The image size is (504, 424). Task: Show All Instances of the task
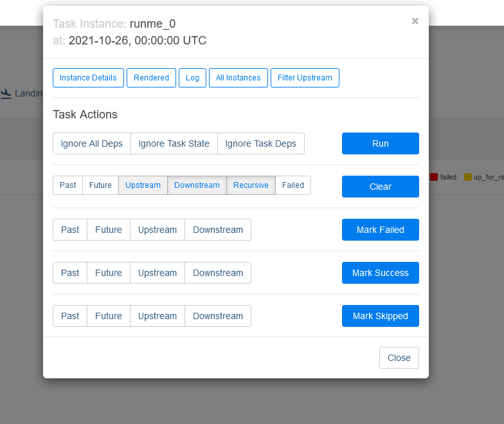[x=238, y=78]
